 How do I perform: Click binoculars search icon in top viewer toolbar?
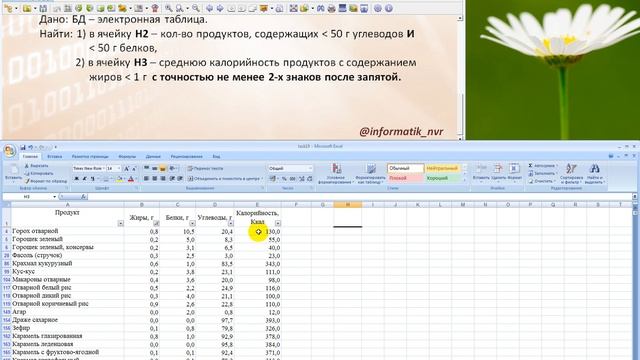(321, 8)
